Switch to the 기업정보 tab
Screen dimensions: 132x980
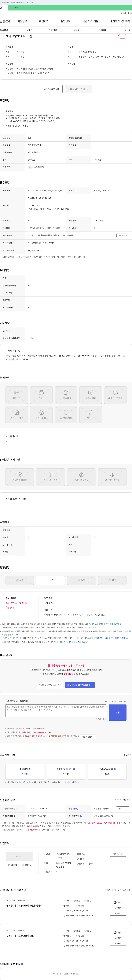pos(126,30)
